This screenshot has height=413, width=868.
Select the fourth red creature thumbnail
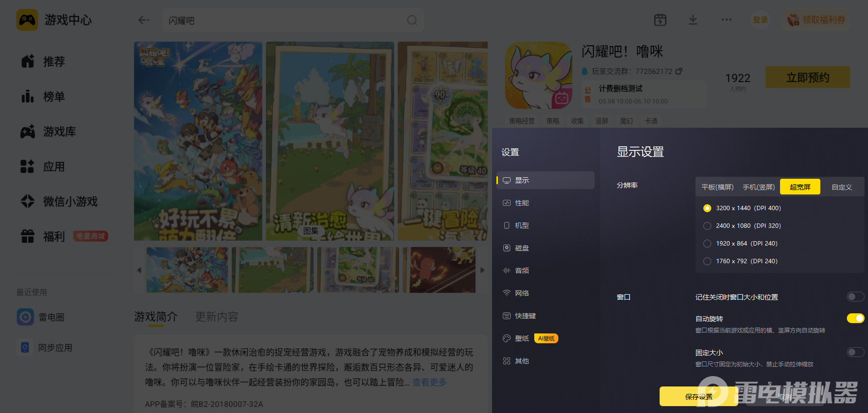click(439, 270)
